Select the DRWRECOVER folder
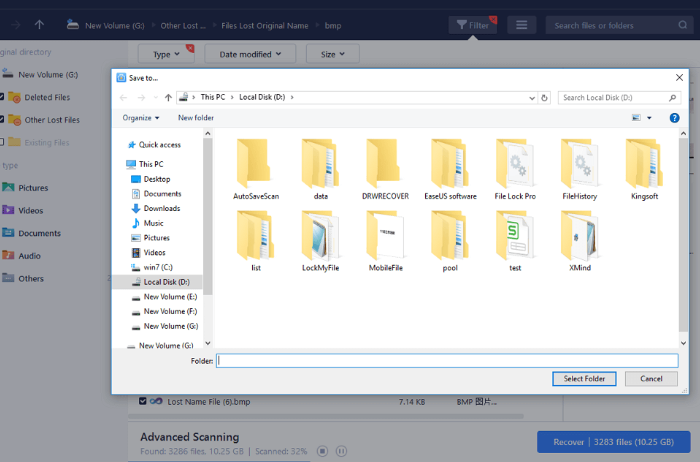 pyautogui.click(x=385, y=170)
